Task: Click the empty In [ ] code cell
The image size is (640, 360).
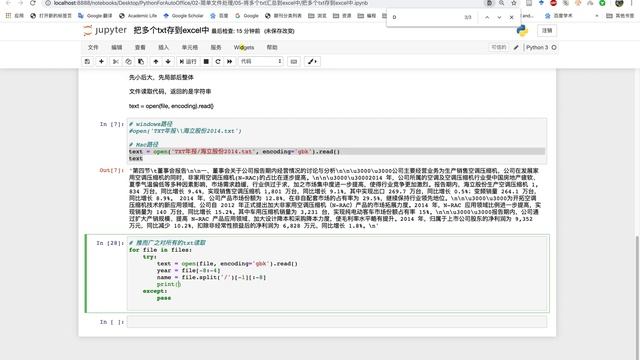Action: point(337,322)
